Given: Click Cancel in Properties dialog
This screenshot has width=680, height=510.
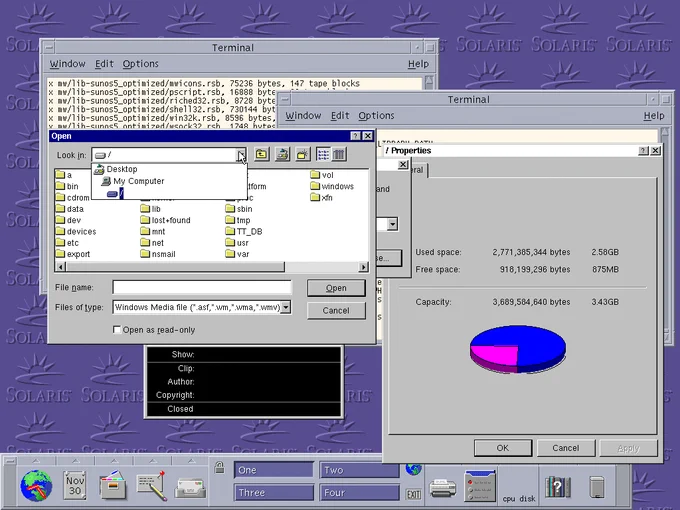Looking at the screenshot, I should click(566, 448).
